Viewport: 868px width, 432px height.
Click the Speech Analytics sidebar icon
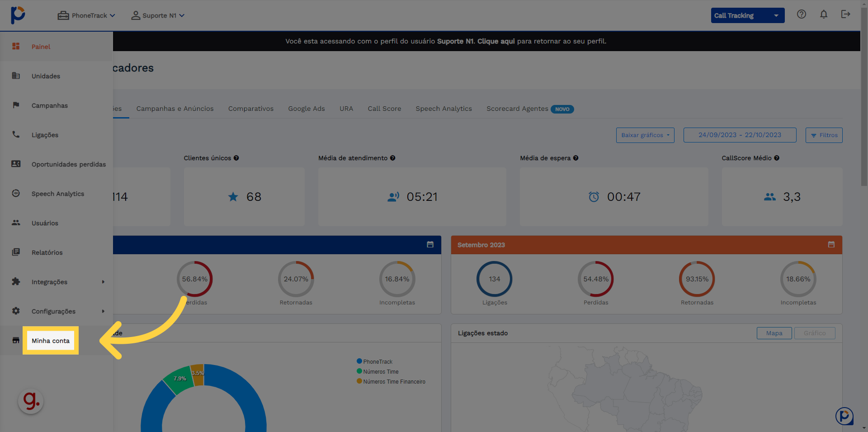pos(16,193)
